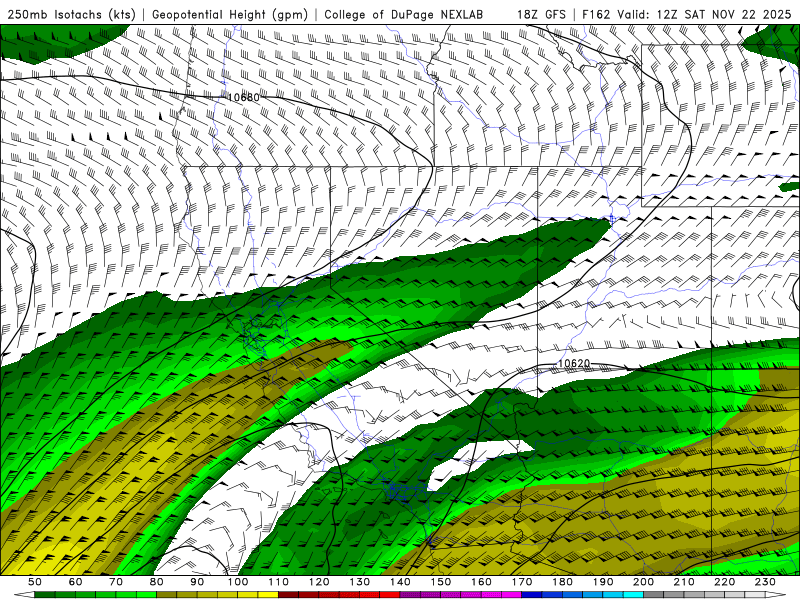This screenshot has height=600, width=800.
Task: Click the 170 value on the color scale
Action: coord(522,582)
